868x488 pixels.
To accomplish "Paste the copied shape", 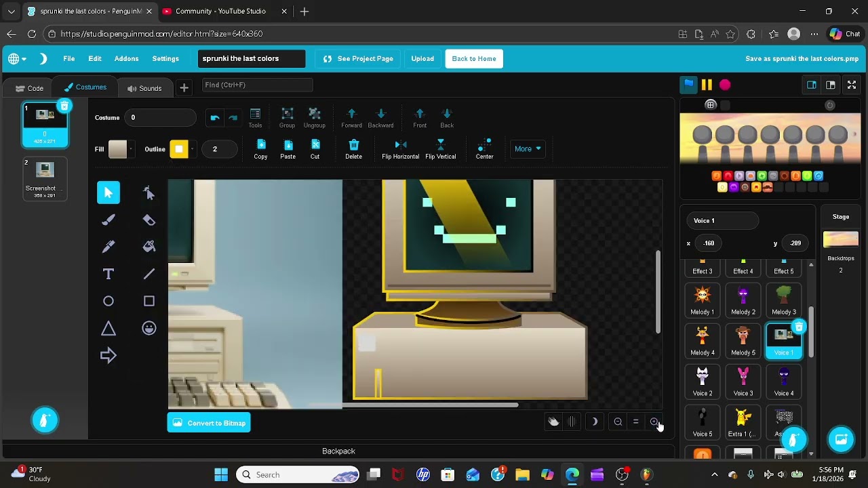I will click(288, 149).
